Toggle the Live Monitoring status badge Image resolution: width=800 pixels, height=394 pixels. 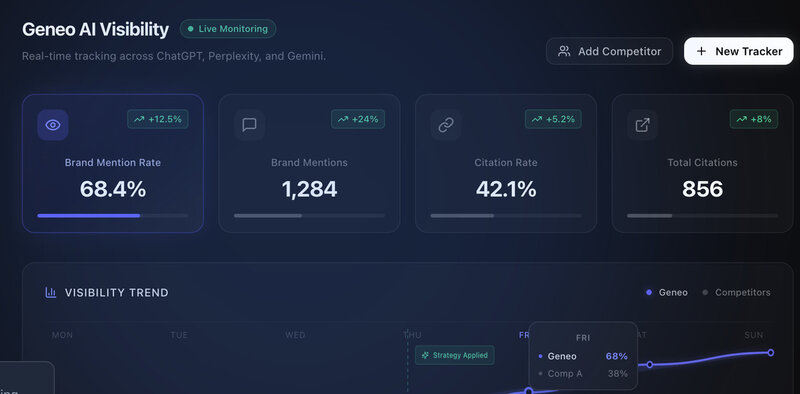[228, 29]
